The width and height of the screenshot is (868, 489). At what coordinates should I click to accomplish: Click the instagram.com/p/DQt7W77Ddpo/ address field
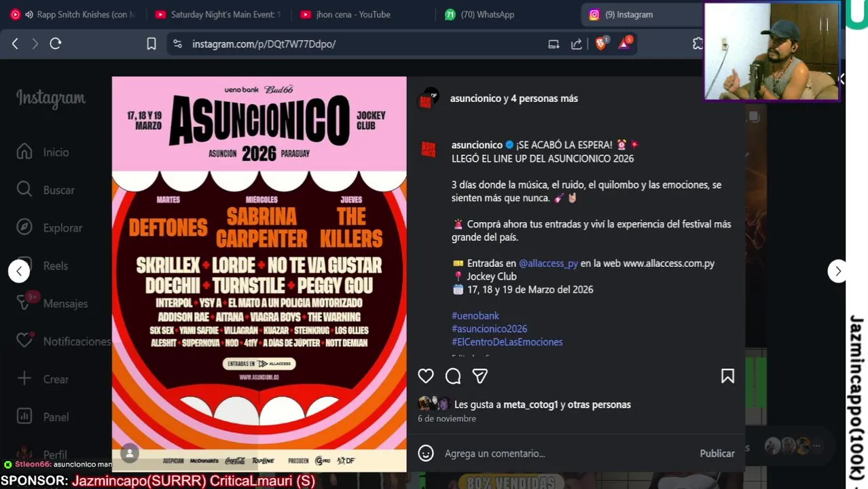point(264,43)
